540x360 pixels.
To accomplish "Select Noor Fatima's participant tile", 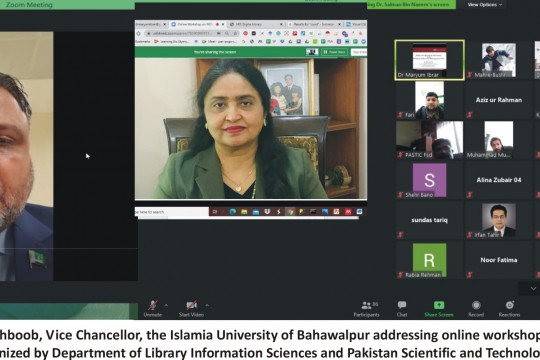I will 498,260.
